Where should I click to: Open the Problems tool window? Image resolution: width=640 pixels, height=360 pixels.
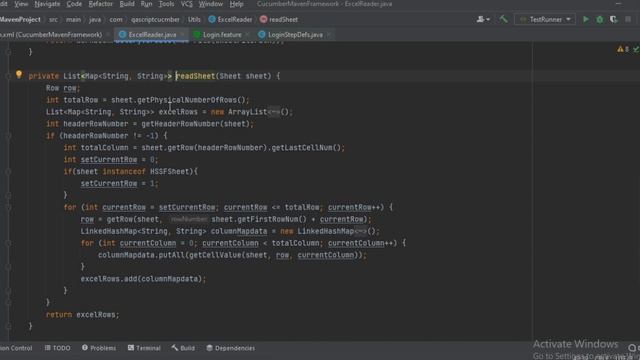[x=99, y=348]
